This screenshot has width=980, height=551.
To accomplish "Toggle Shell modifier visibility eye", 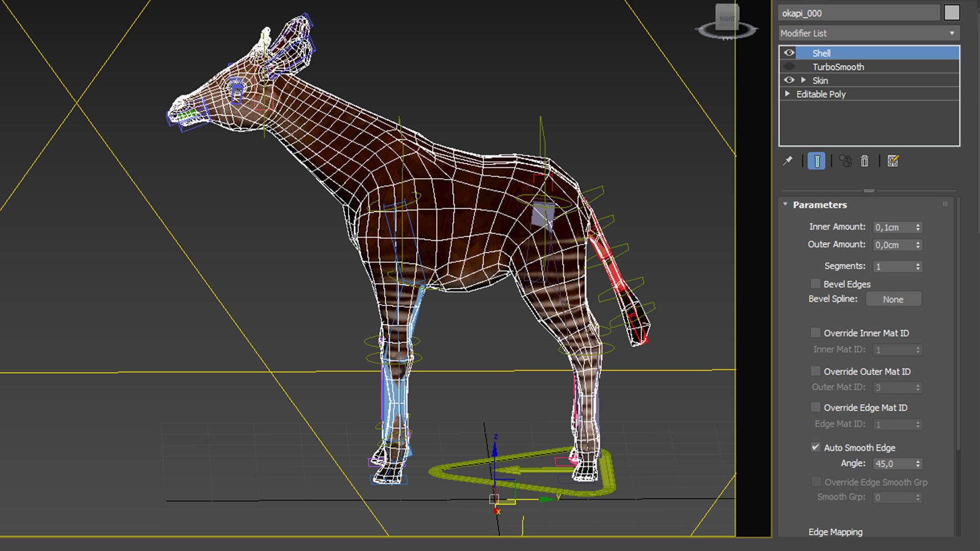I will click(789, 53).
